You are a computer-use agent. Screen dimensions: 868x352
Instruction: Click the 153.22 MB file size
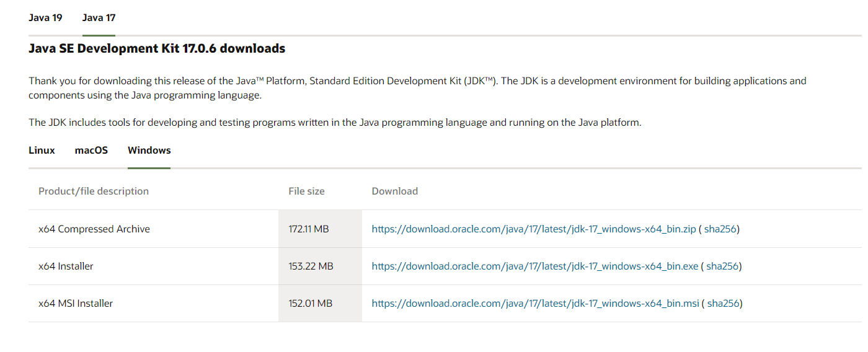coord(311,266)
